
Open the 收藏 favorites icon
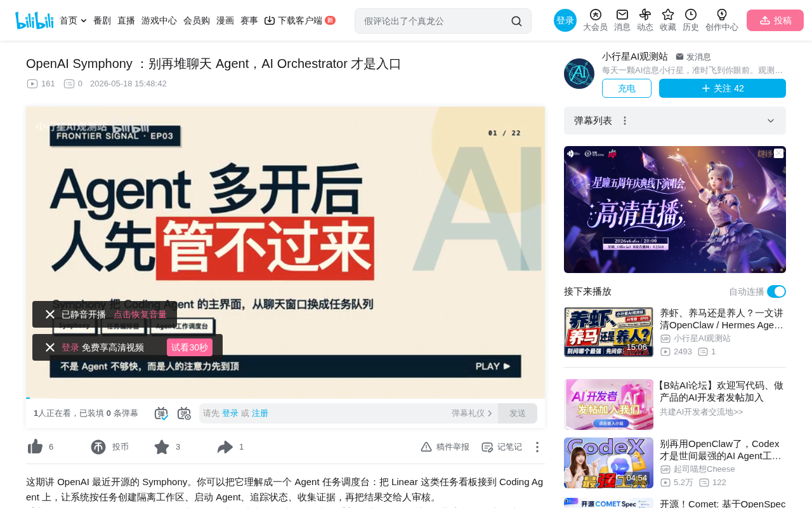coord(668,15)
